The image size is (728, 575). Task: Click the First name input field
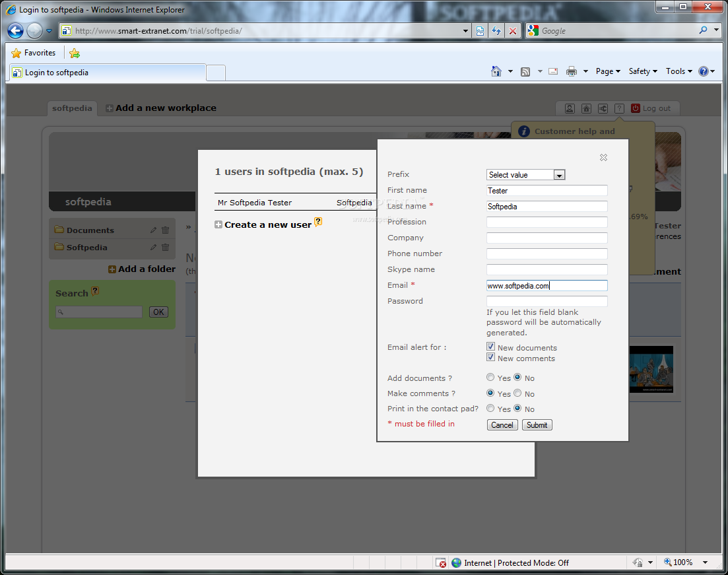click(x=547, y=190)
